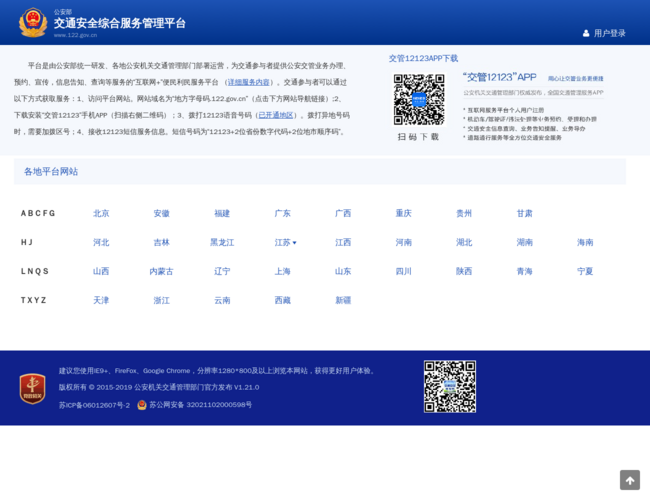
Task: Click the 交管12123APP下载 heading
Action: coord(423,58)
